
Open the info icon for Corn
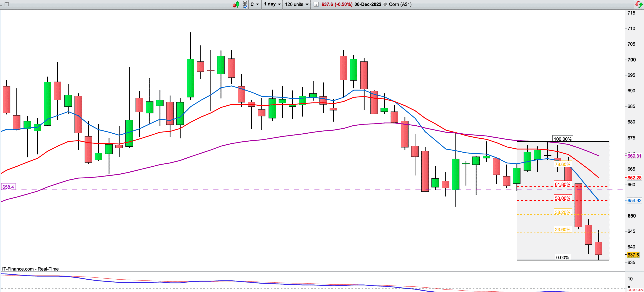[316, 4]
